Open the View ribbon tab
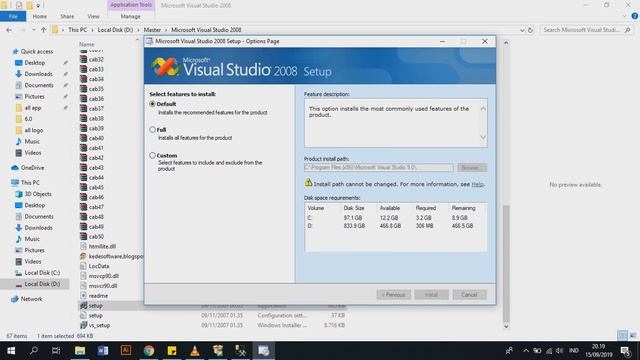This screenshot has height=360, width=640. tap(93, 16)
